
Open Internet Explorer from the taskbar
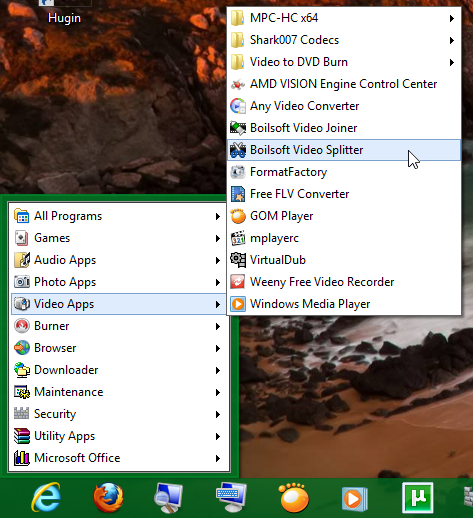[46, 497]
